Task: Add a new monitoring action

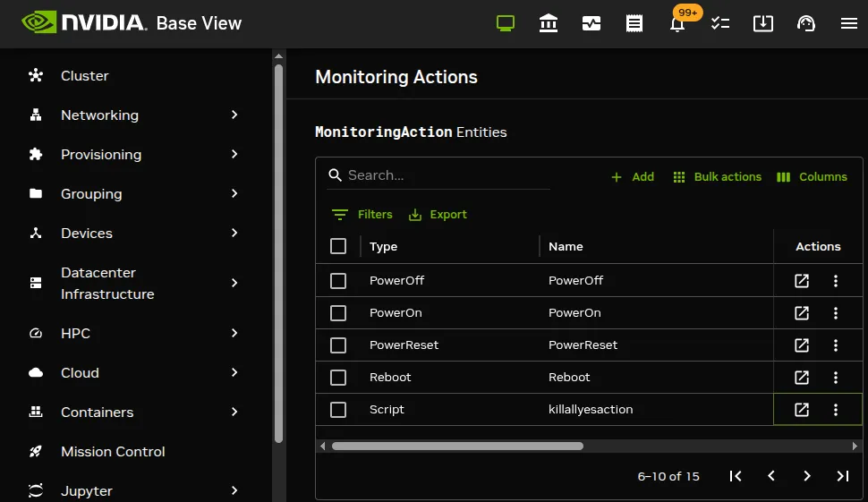Action: pyautogui.click(x=632, y=176)
